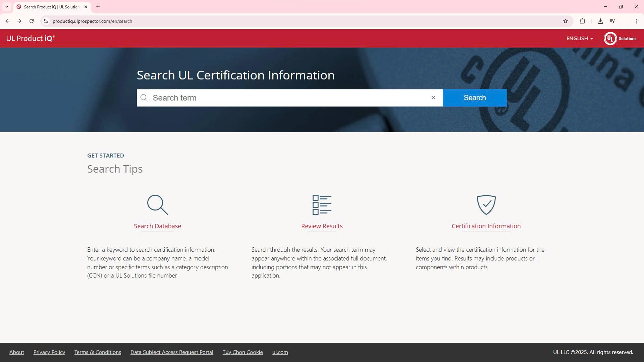Image resolution: width=644 pixels, height=362 pixels.
Task: Click the Review Results checklist icon
Action: tap(322, 205)
